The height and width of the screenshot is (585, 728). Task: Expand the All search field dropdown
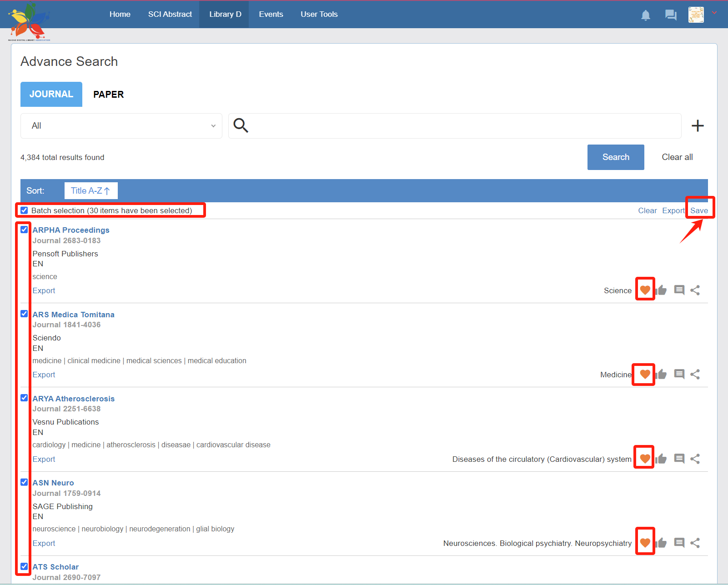(121, 126)
